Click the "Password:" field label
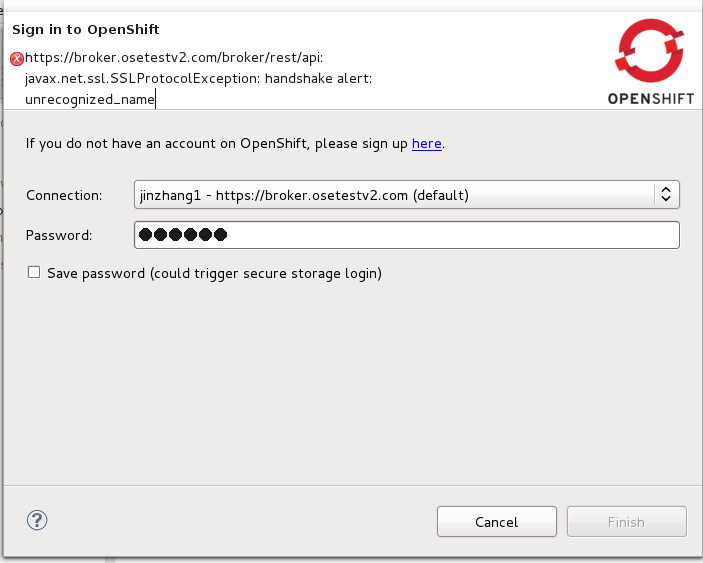Image resolution: width=703 pixels, height=563 pixels. pos(59,235)
